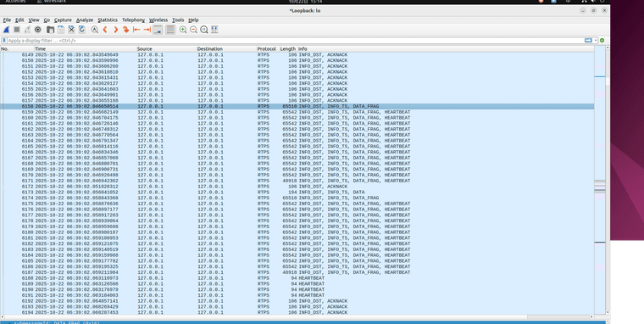Open the Capture menu
The width and height of the screenshot is (644, 324).
[x=63, y=20]
